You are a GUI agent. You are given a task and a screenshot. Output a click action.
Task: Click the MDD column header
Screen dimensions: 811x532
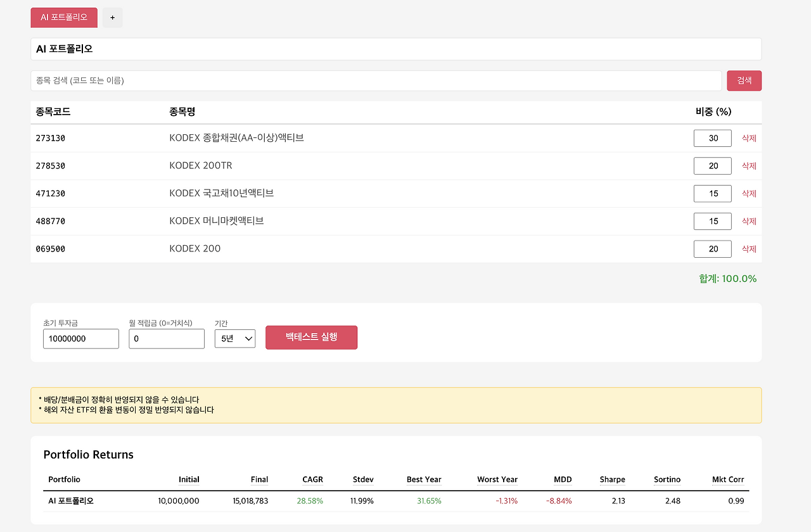pos(563,479)
